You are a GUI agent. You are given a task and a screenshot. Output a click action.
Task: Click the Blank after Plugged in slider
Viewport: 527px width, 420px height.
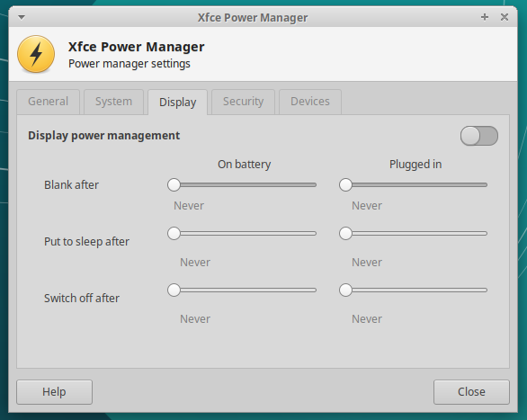pyautogui.click(x=413, y=184)
